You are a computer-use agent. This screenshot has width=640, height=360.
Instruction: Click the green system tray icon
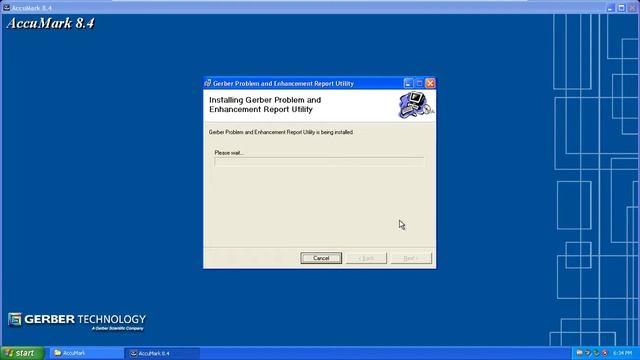pos(596,353)
